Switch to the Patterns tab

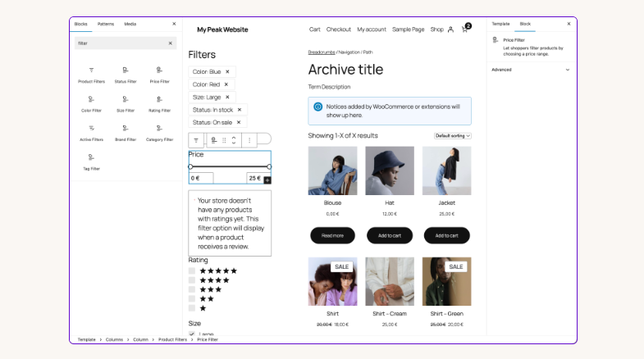coord(106,24)
